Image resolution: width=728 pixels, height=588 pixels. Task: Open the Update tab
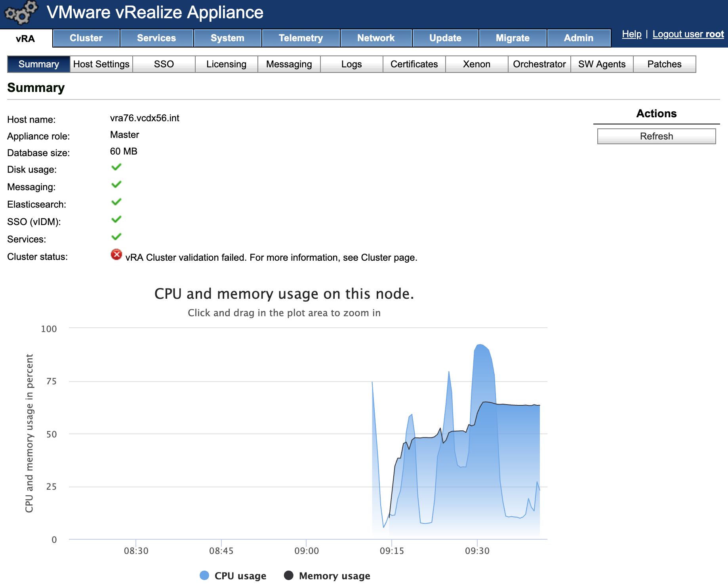click(x=445, y=38)
